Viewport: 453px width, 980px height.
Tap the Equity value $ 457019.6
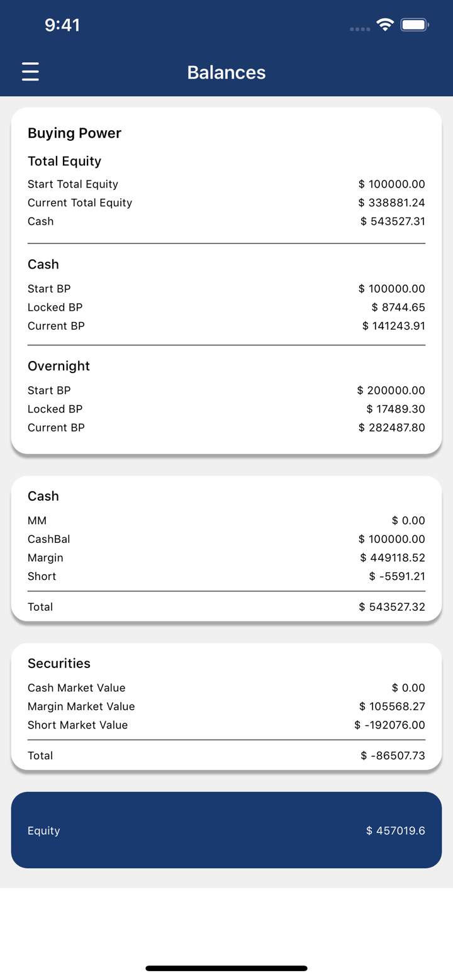(x=395, y=831)
